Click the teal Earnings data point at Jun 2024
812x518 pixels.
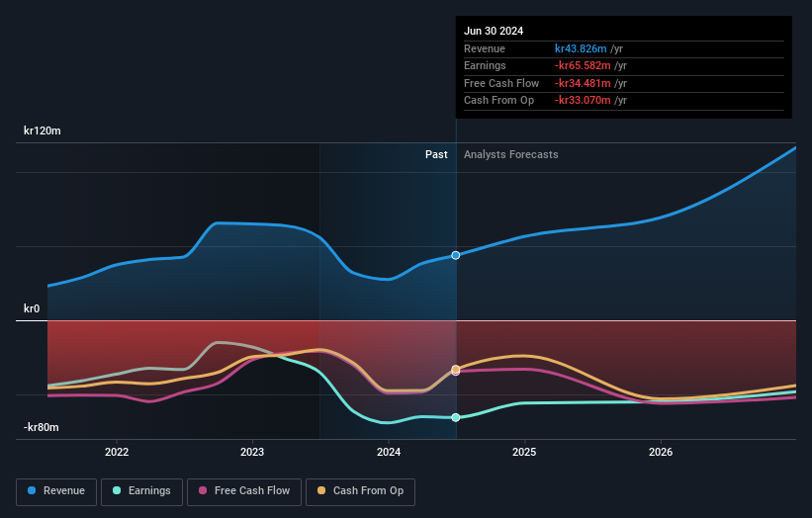click(456, 417)
